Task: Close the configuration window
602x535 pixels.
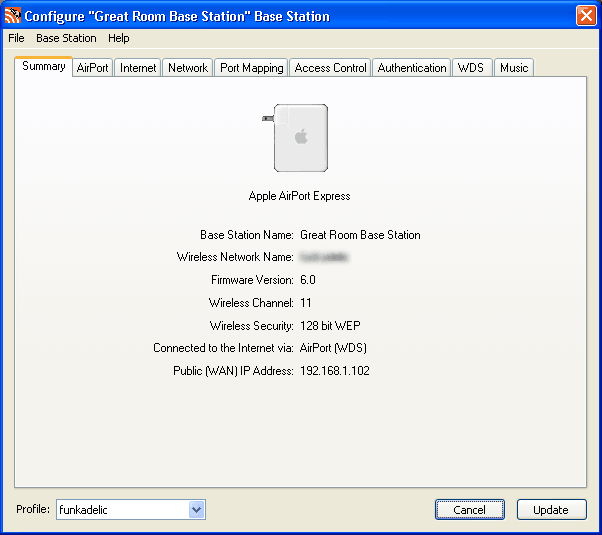Action: tap(586, 15)
